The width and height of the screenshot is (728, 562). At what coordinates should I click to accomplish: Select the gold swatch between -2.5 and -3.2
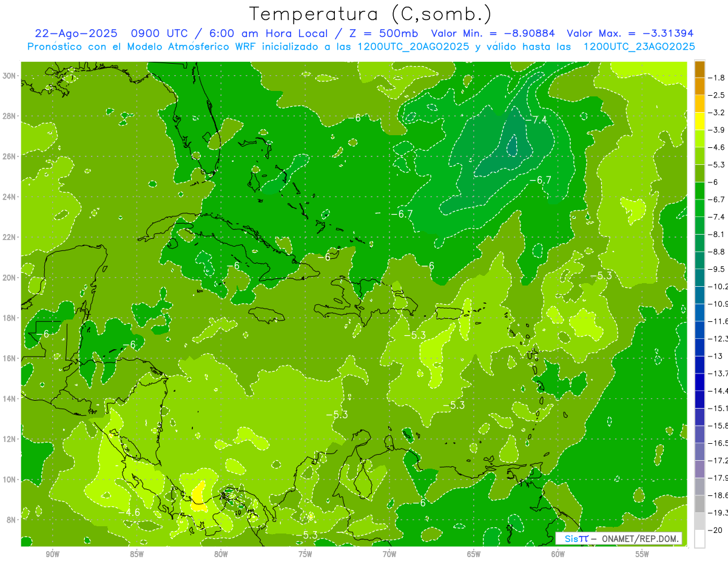coord(699,104)
